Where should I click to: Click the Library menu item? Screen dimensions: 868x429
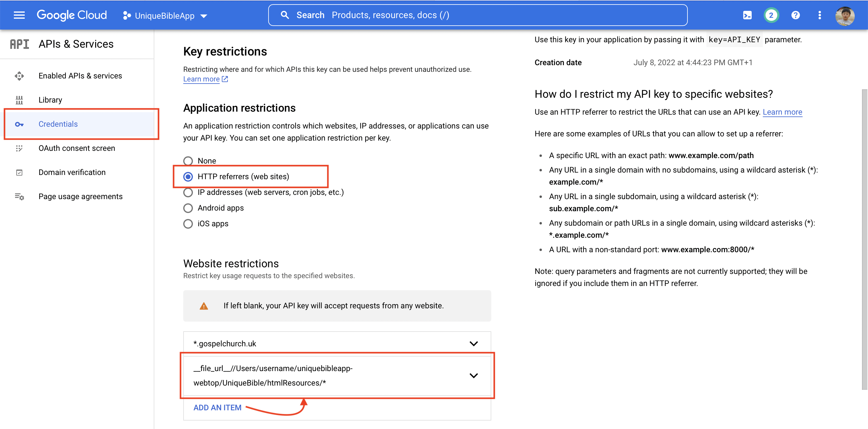[51, 100]
